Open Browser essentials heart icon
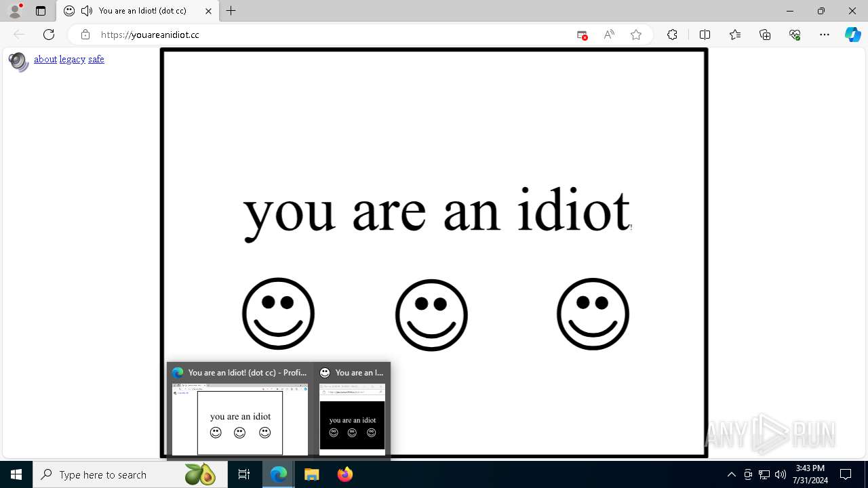 coord(795,35)
